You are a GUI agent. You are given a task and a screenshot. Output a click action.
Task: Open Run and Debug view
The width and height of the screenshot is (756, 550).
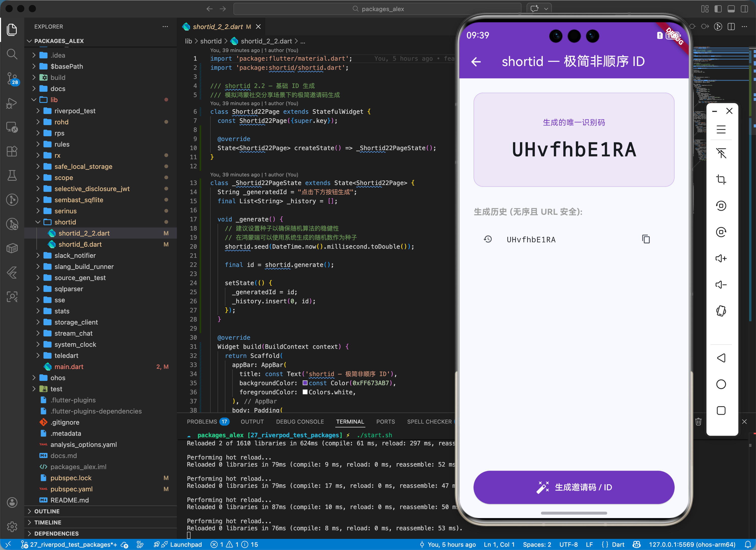pos(12,103)
